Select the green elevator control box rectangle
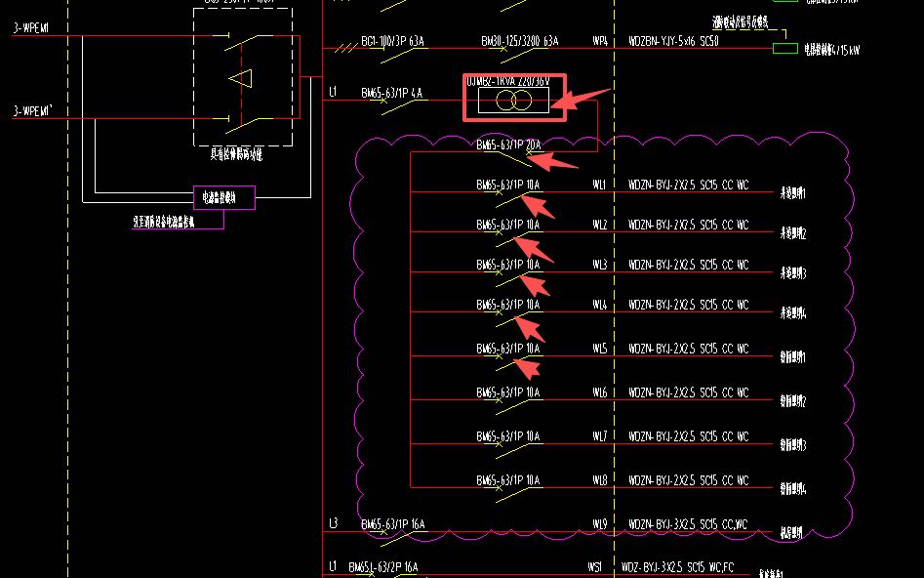The width and height of the screenshot is (924, 578). coord(784,49)
